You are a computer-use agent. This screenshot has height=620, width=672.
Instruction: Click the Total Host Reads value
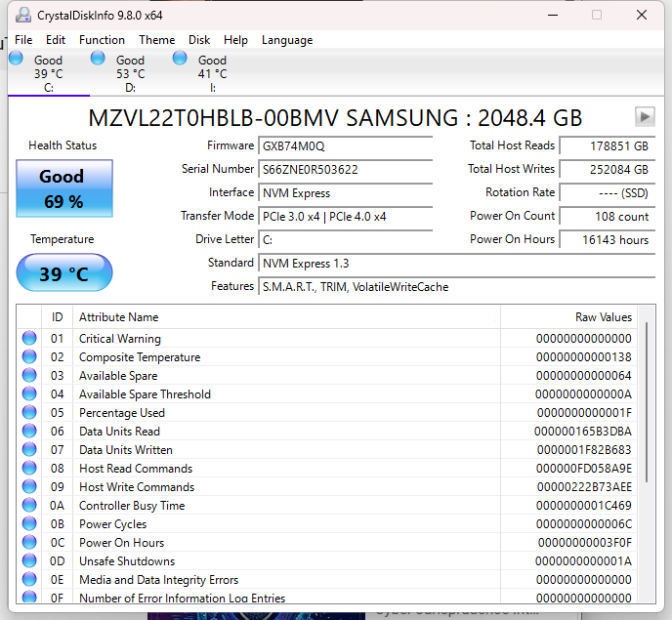click(x=608, y=146)
